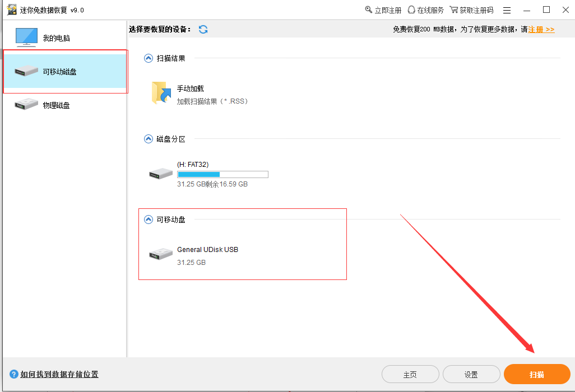Click the My Computer monitor icon
575x392 pixels.
pyautogui.click(x=26, y=38)
